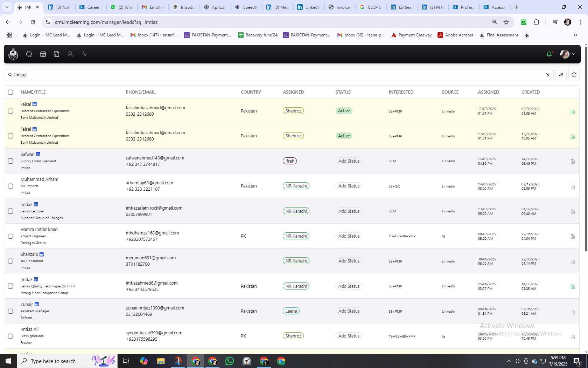588x368 pixels.
Task: Click the refresh list icon beside search
Action: (574, 75)
